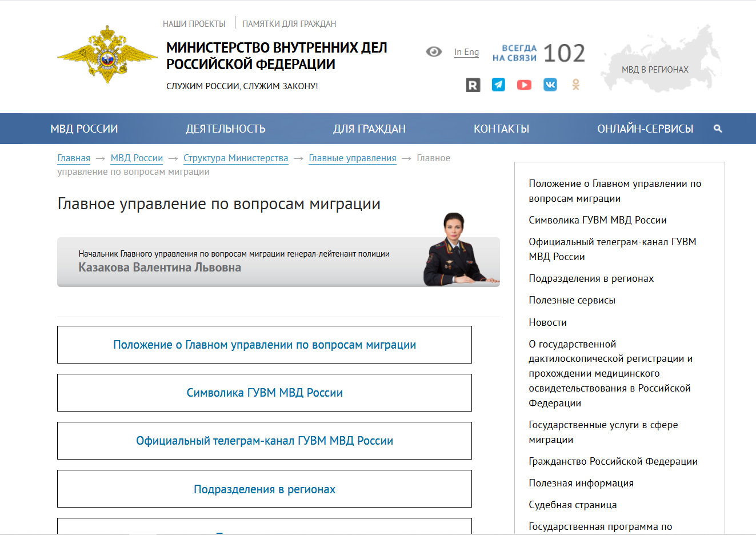The image size is (756, 535).
Task: Open the YouTube channel icon
Action: click(524, 85)
